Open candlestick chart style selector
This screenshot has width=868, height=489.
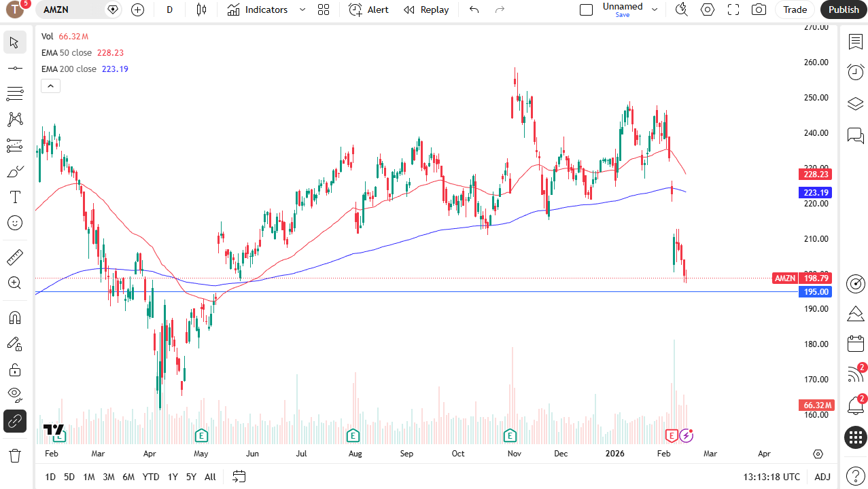tap(201, 10)
